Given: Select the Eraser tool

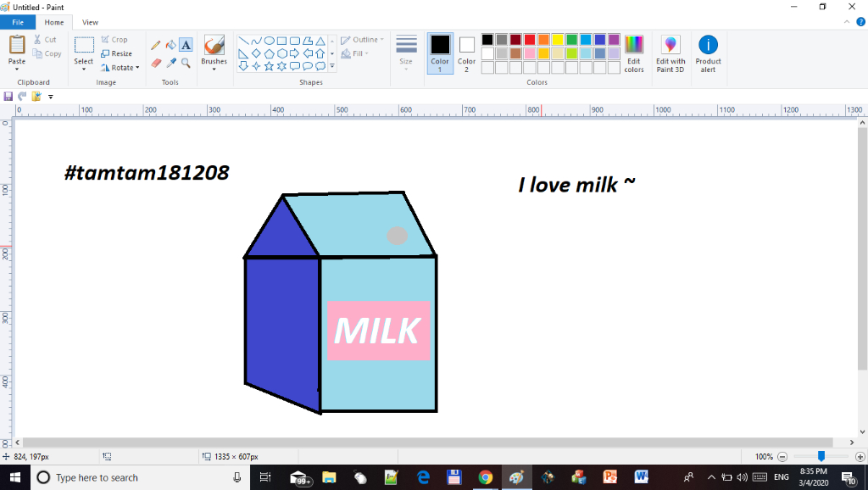Looking at the screenshot, I should click(156, 63).
